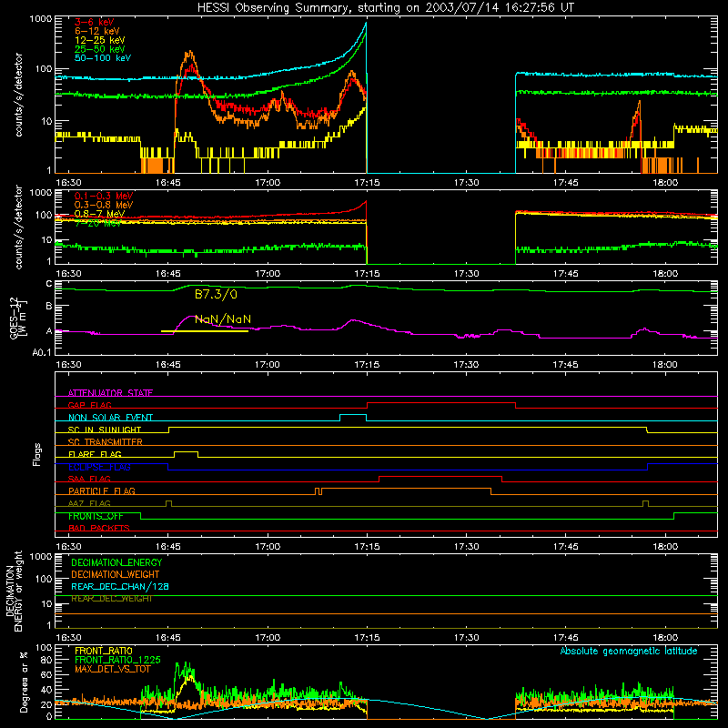Click the 17:45 tick under Flags panel
The width and height of the screenshot is (728, 728).
565,547
